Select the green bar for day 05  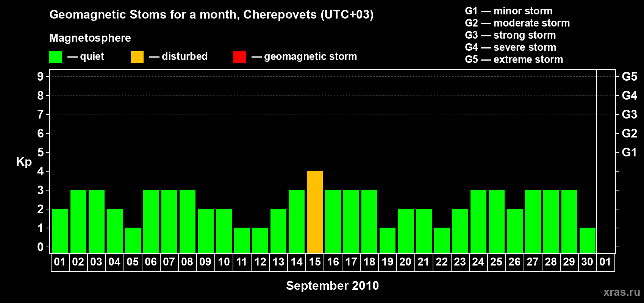(x=133, y=240)
